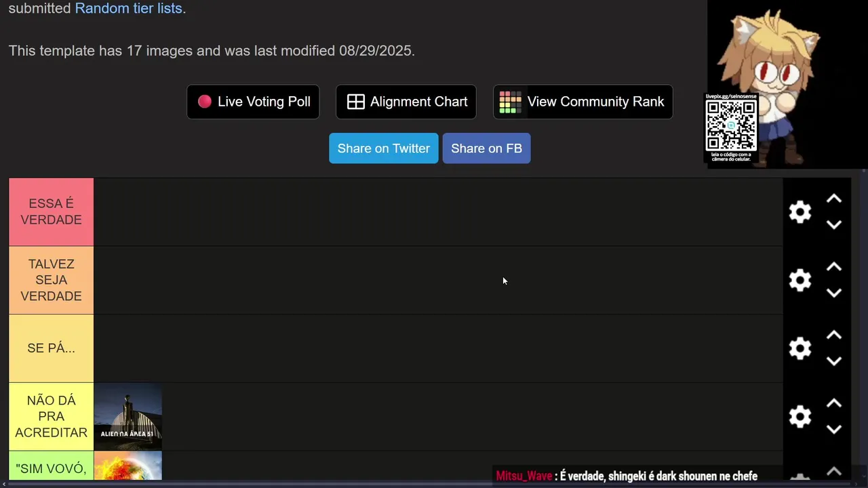Click the Live Voting Poll button
This screenshot has height=488, width=868.
253,102
